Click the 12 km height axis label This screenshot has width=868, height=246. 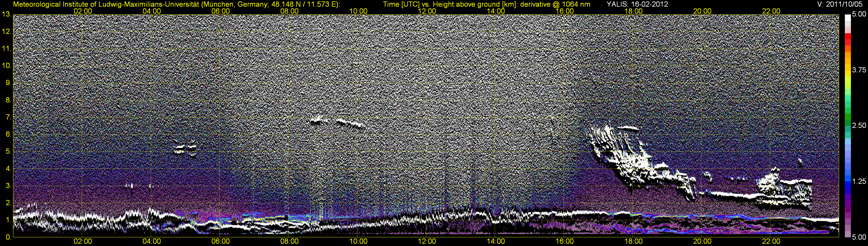[x=6, y=31]
